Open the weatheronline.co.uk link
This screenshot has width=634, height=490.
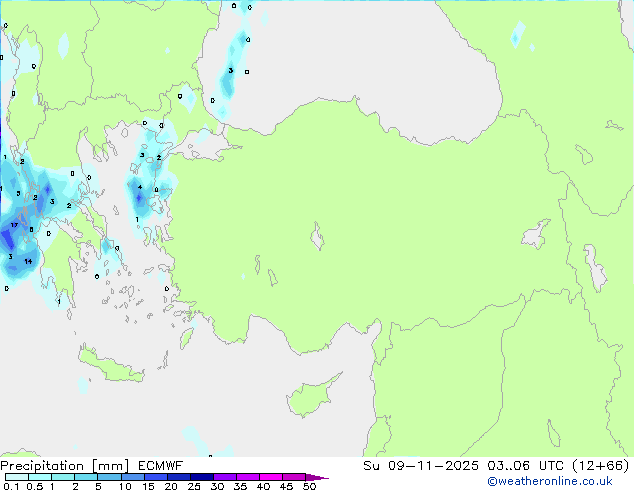coord(550,481)
